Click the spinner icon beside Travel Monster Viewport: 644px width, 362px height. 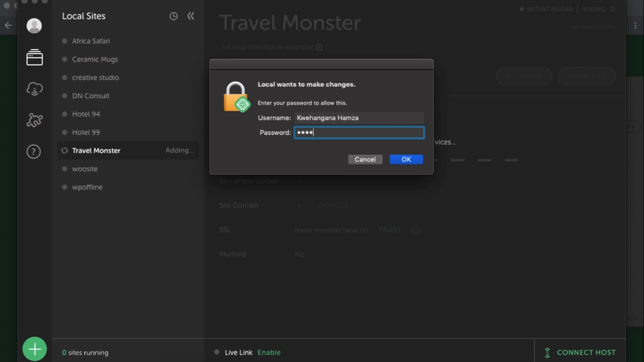65,151
